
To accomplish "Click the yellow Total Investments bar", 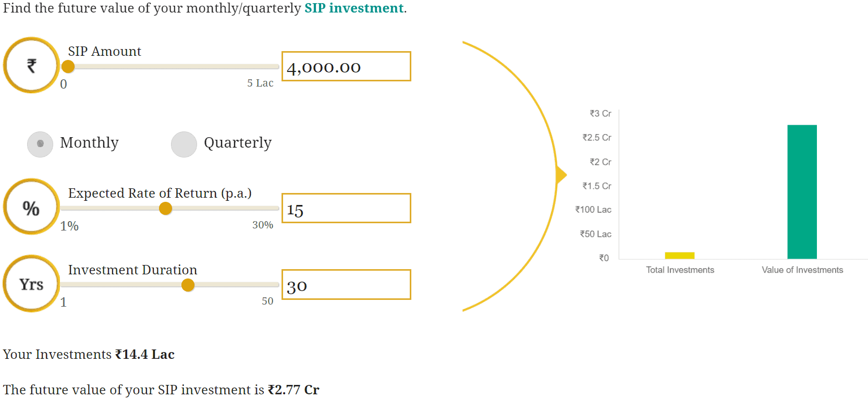I will click(x=679, y=256).
